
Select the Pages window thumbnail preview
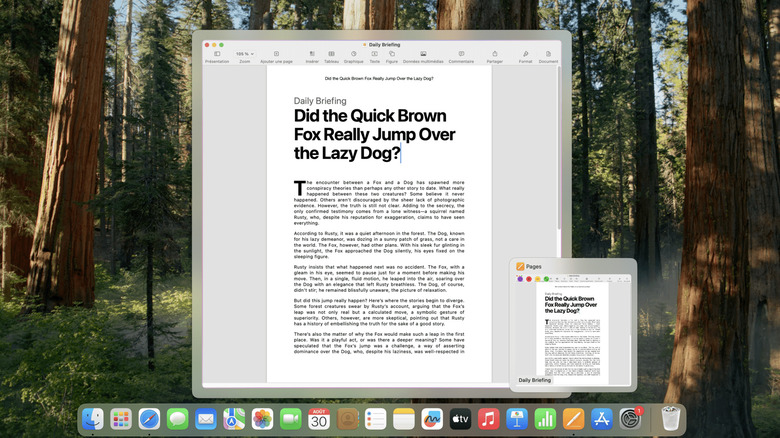[x=573, y=328]
